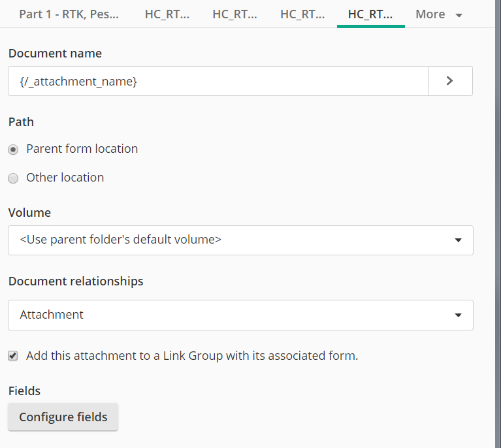Switch to the Part 1 - RTK, Pes... tab

point(69,14)
